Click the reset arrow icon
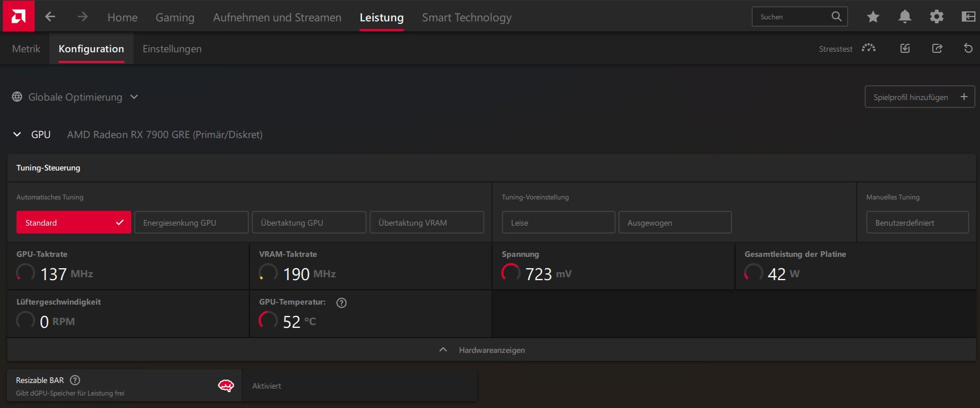Image resolution: width=980 pixels, height=408 pixels. [968, 48]
